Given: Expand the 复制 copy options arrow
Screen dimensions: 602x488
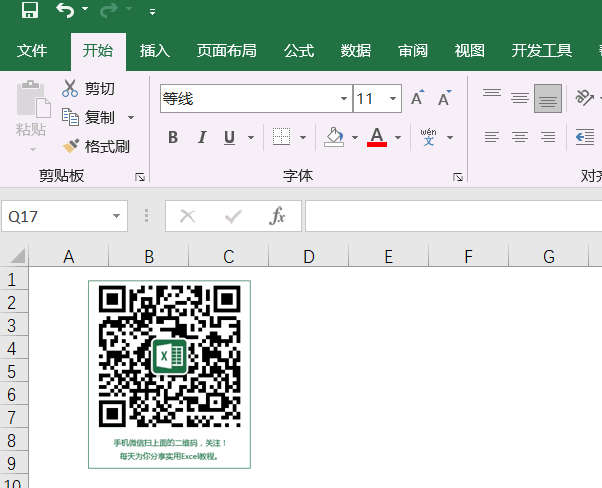Looking at the screenshot, I should (x=131, y=117).
